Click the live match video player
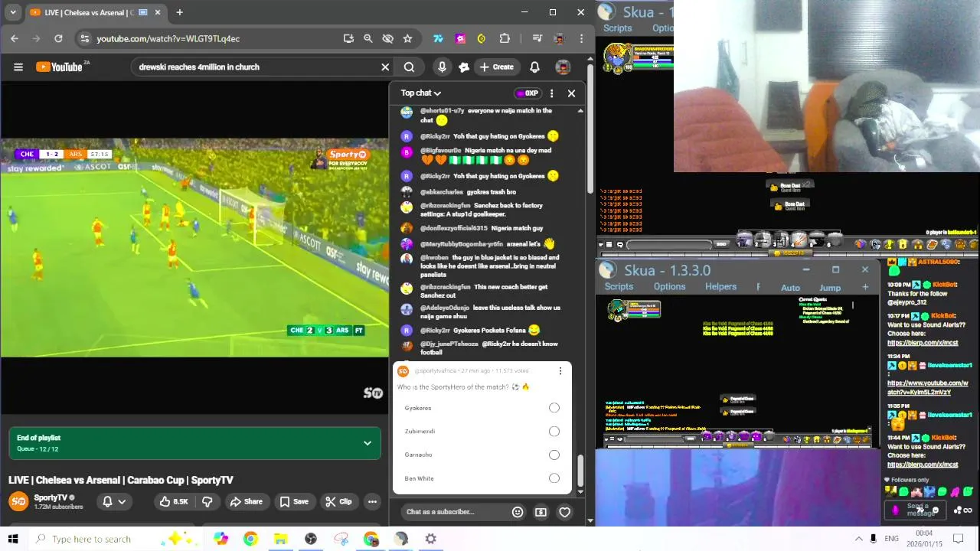The image size is (980, 551). (194, 247)
